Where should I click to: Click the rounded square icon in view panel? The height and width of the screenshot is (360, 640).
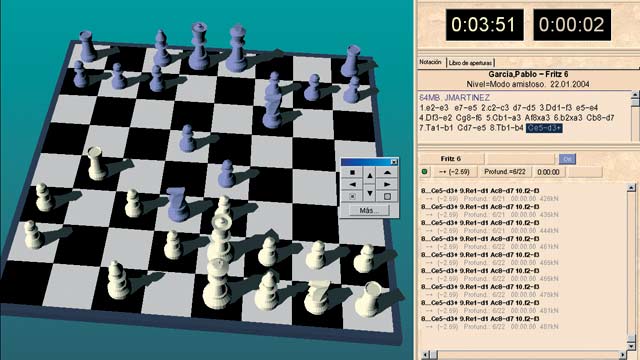387,196
